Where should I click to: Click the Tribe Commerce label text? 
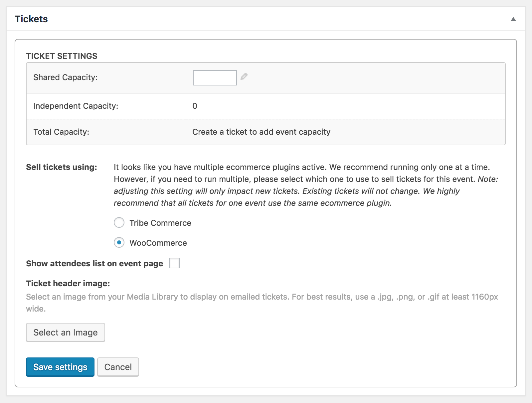click(160, 223)
